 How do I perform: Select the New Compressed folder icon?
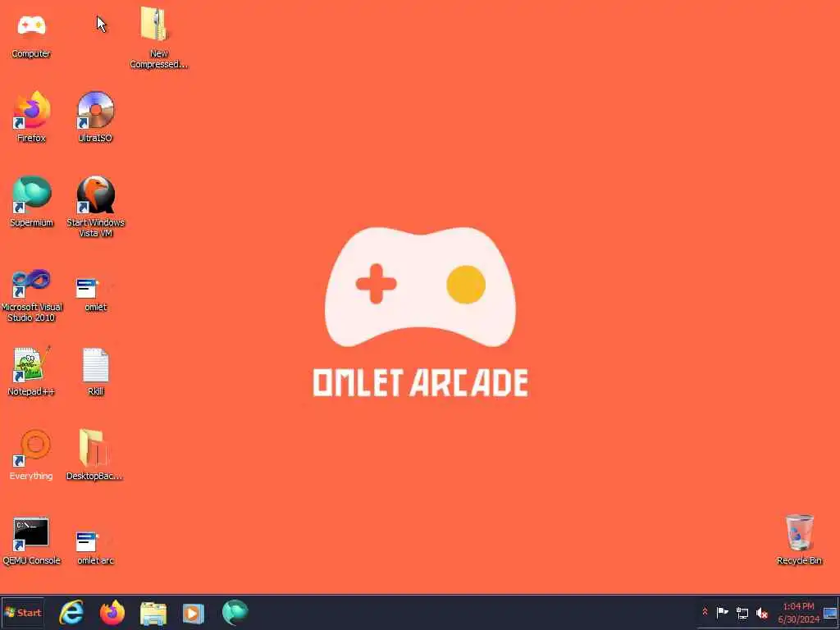click(x=158, y=38)
